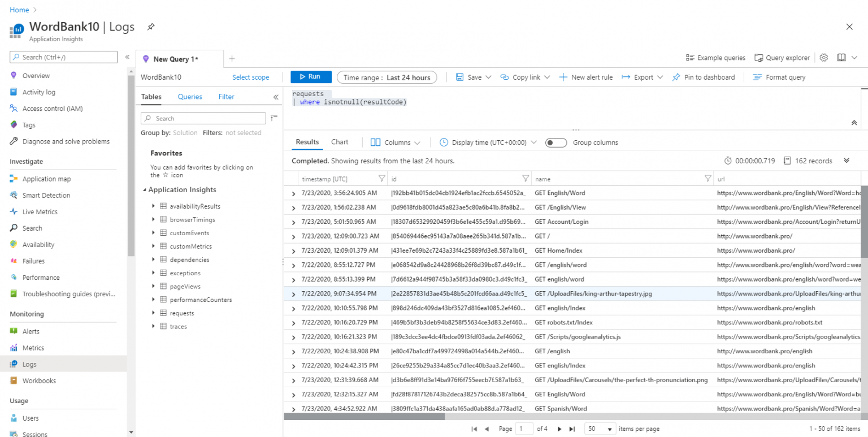
Task: Filter the timestamp column with the funnel icon
Action: pos(381,178)
